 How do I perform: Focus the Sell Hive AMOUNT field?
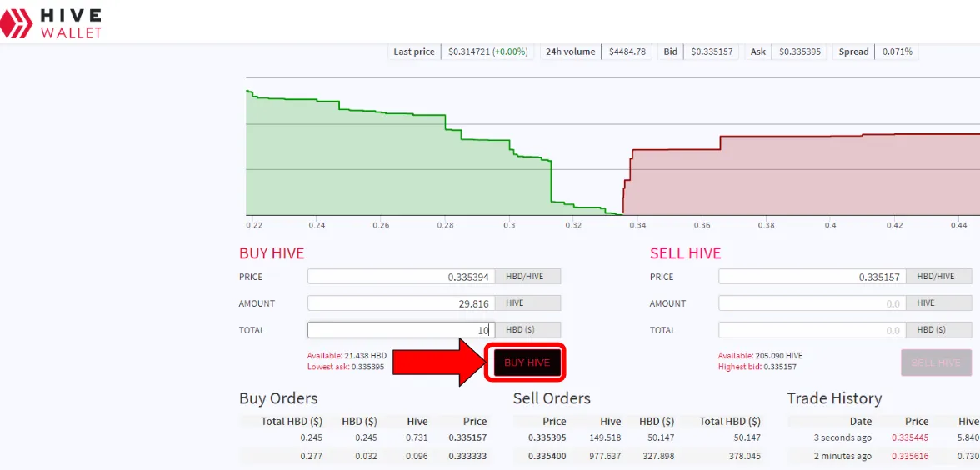pyautogui.click(x=812, y=303)
